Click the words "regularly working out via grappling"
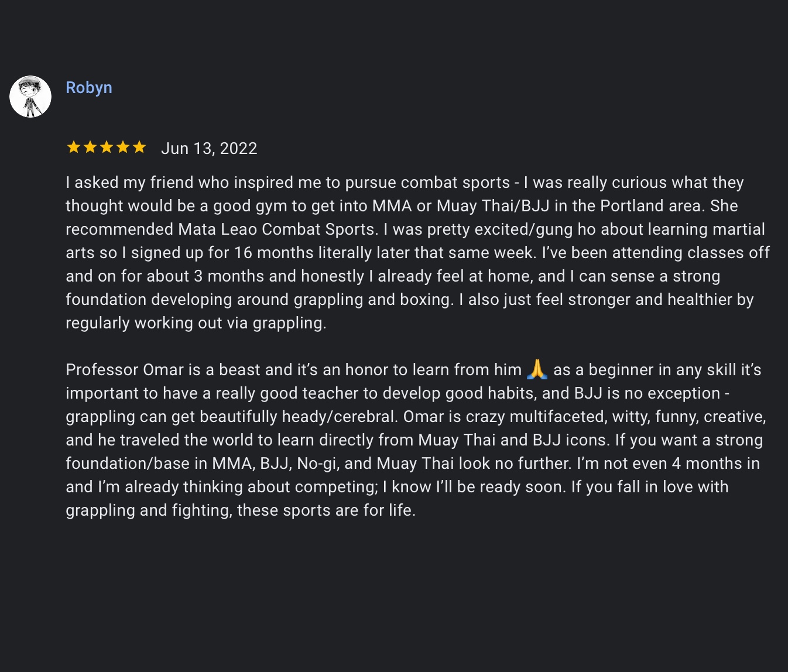This screenshot has height=672, width=788. tap(196, 323)
